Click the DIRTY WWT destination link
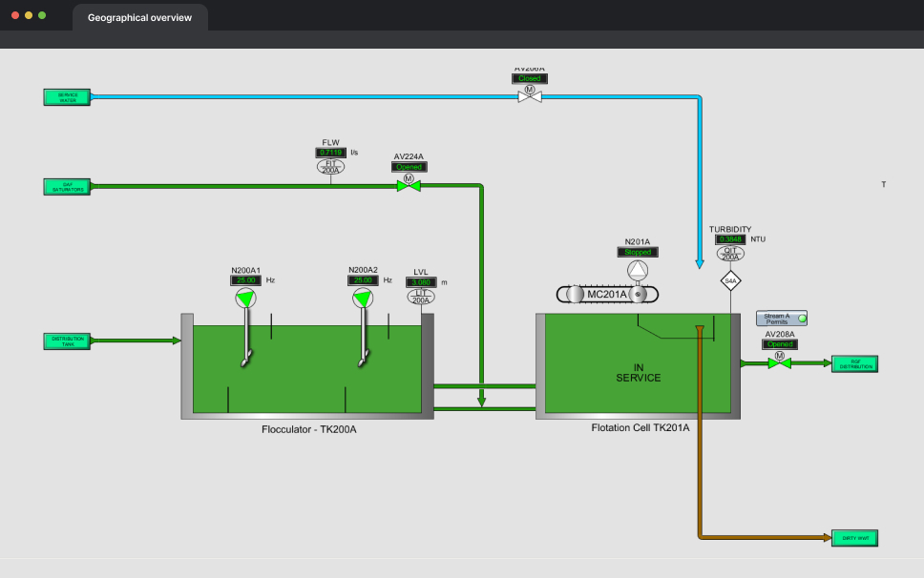This screenshot has width=924, height=578. click(854, 538)
